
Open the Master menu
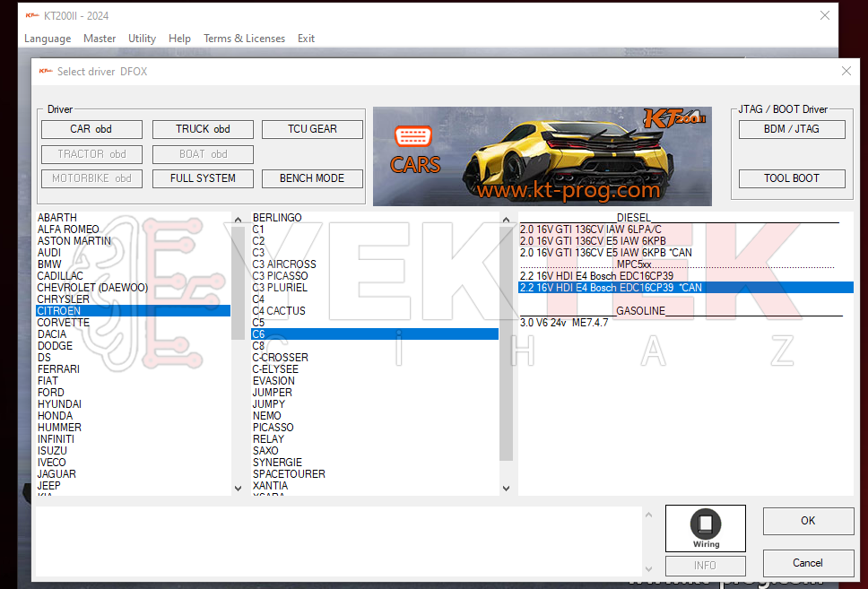(x=100, y=39)
